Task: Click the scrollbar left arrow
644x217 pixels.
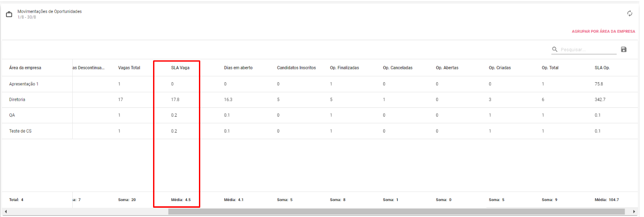Action: [5, 212]
